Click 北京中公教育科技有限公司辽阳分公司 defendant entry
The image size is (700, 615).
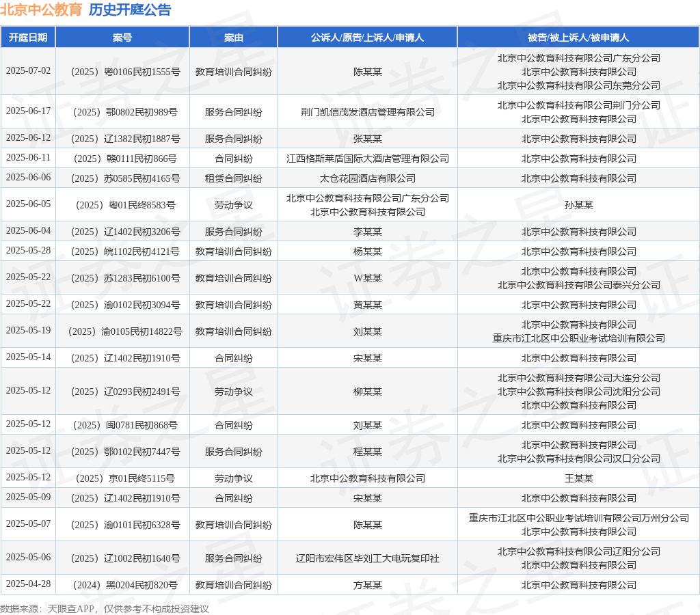[578, 551]
